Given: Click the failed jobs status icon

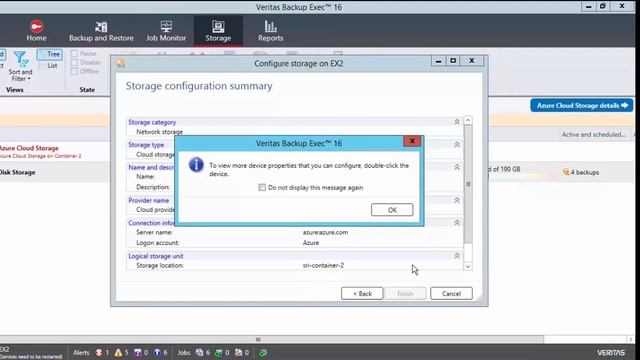Looking at the screenshot, I should pos(238,352).
